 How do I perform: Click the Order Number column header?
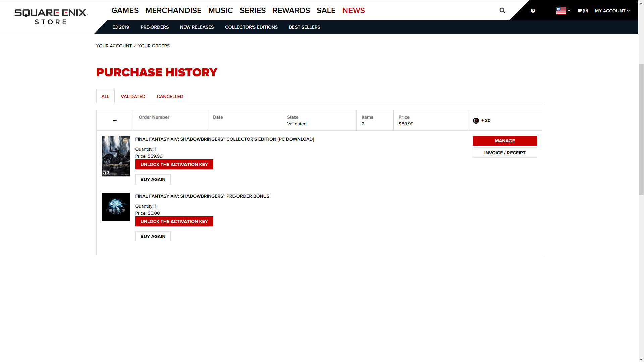click(x=154, y=117)
